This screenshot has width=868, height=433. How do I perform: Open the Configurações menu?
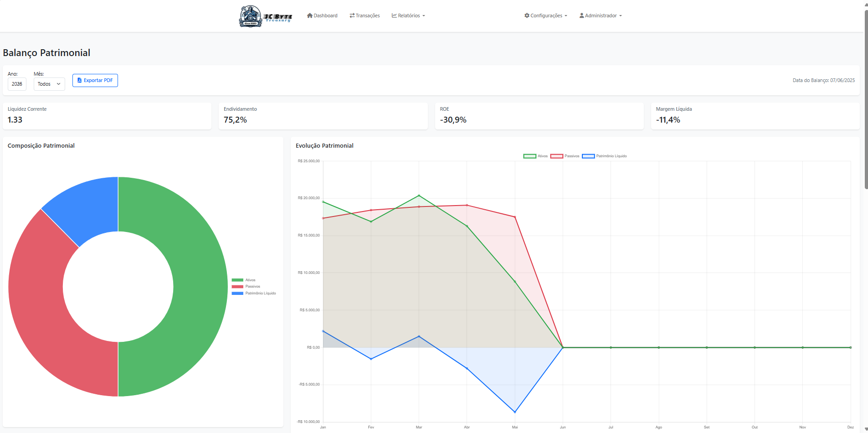point(546,15)
